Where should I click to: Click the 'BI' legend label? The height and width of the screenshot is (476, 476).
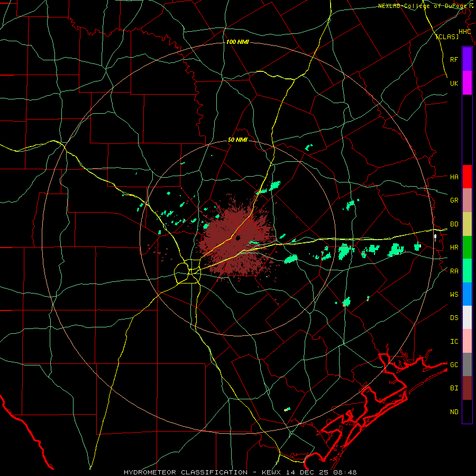[x=454, y=388]
